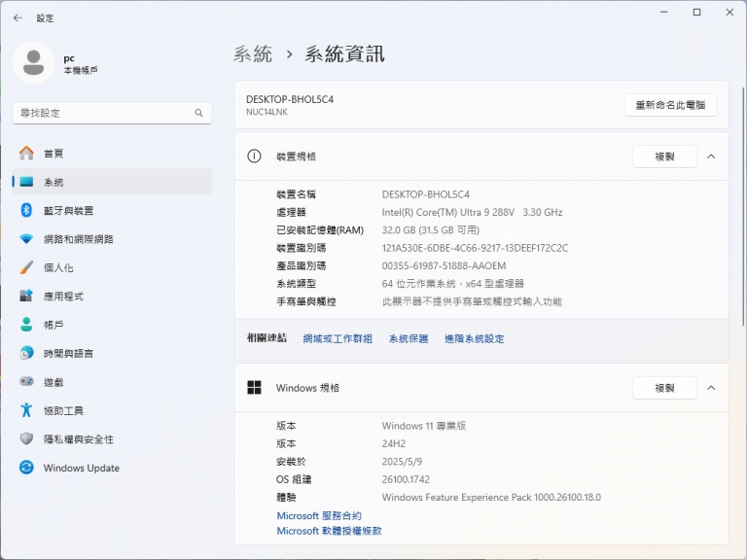
Task: Click the Bluetooth icon for 藍牙與裝置
Action: click(x=26, y=210)
